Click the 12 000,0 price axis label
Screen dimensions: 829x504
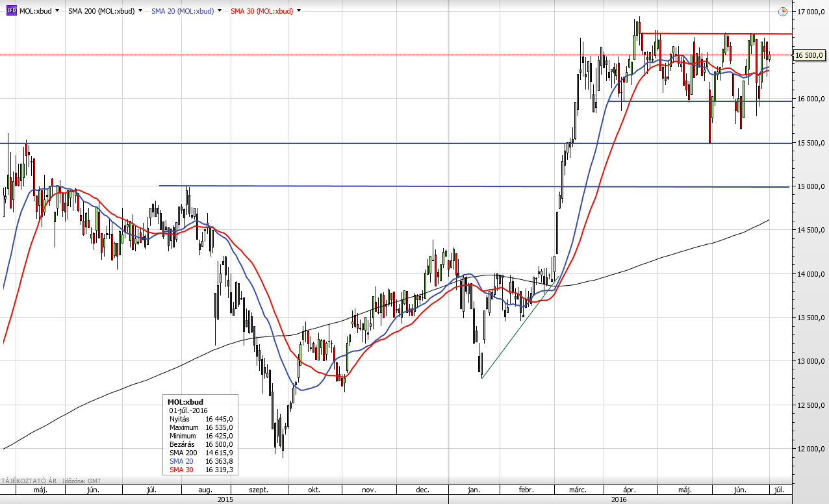pos(810,449)
